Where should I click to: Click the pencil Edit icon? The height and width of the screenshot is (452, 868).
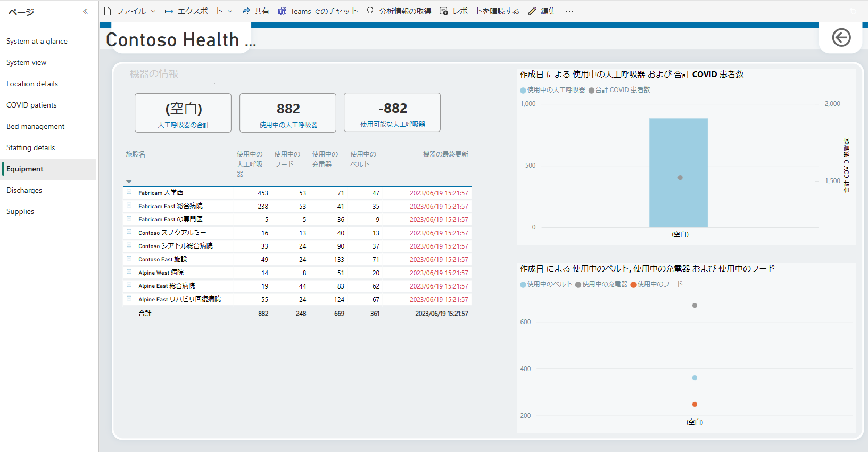pos(532,11)
